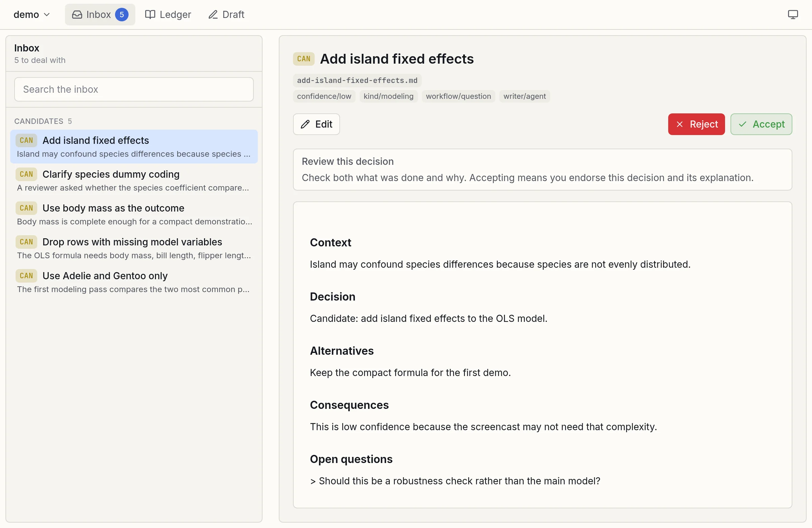812x528 pixels.
Task: Click the Alternatives heading
Action: tap(341, 351)
